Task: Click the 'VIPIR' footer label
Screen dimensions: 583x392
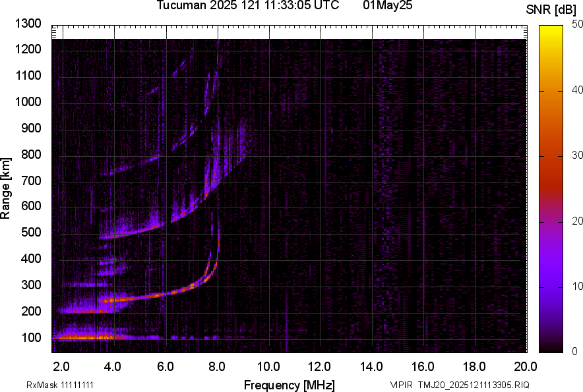Action: [401, 385]
